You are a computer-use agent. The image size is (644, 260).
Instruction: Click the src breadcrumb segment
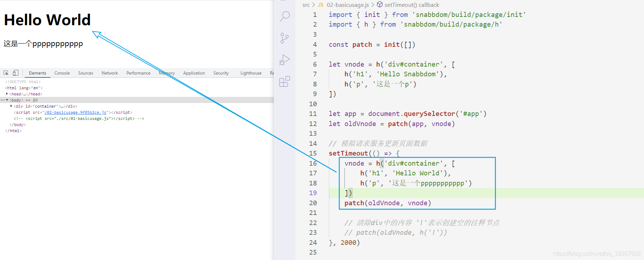[306, 5]
